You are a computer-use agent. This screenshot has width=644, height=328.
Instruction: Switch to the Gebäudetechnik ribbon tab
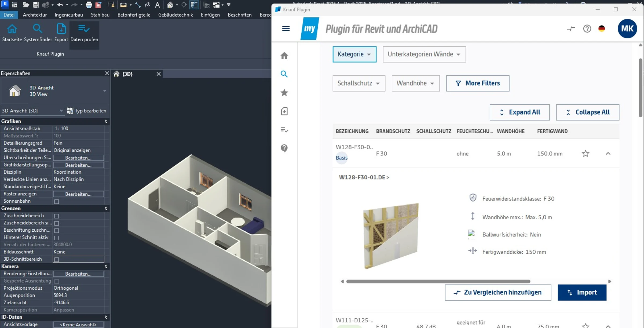[175, 15]
